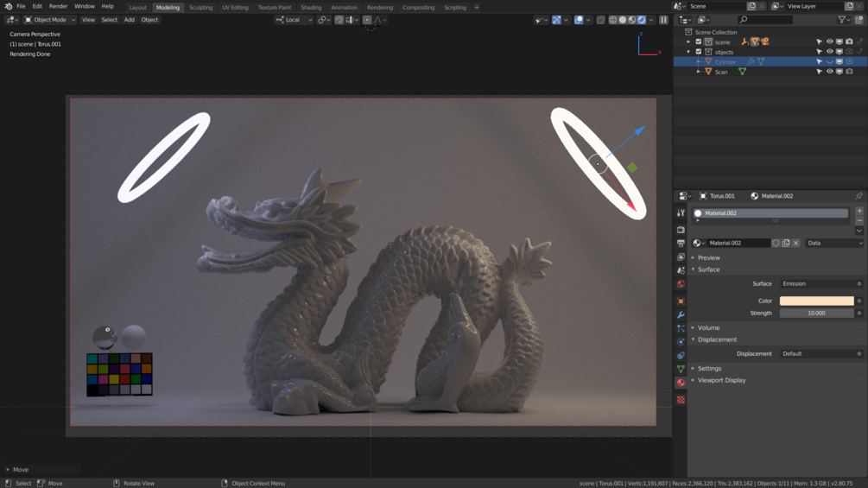Image resolution: width=868 pixels, height=488 pixels.
Task: Toggle X-ray view in viewport header
Action: pos(600,20)
